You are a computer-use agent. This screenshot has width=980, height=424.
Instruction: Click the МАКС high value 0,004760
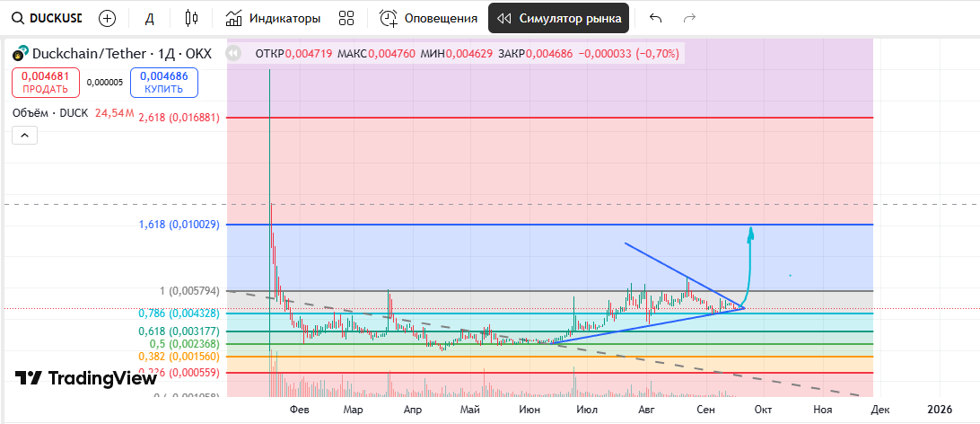tap(392, 54)
